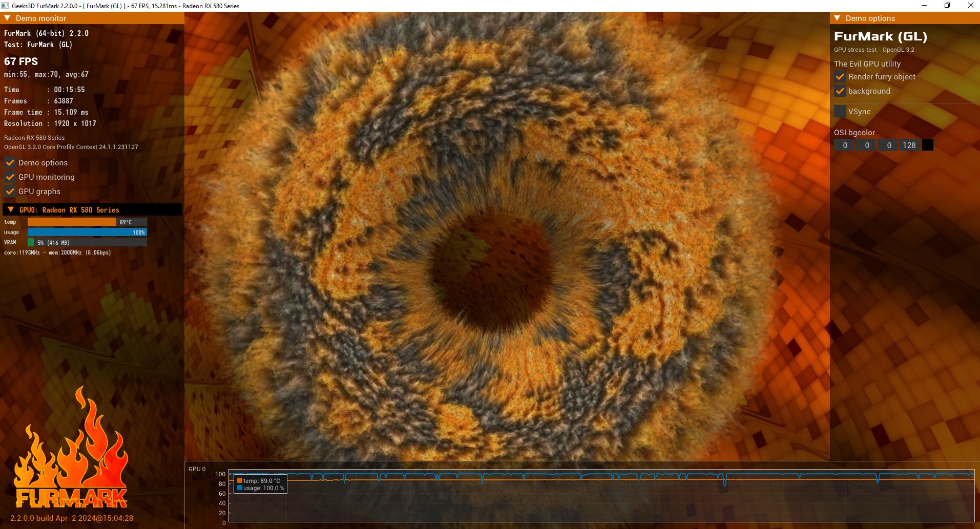Click the blue usage legend square in the graph
The image size is (980, 529).
pyautogui.click(x=239, y=488)
